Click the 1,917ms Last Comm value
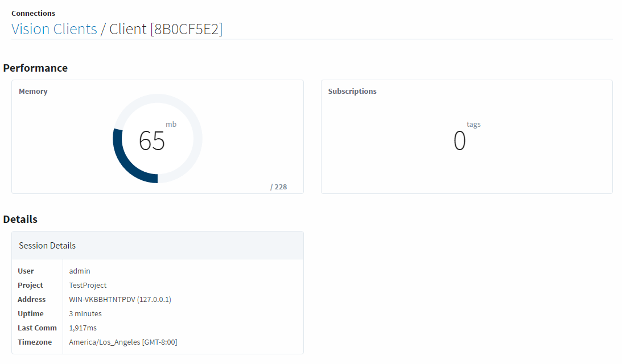This screenshot has width=622, height=364. click(83, 328)
